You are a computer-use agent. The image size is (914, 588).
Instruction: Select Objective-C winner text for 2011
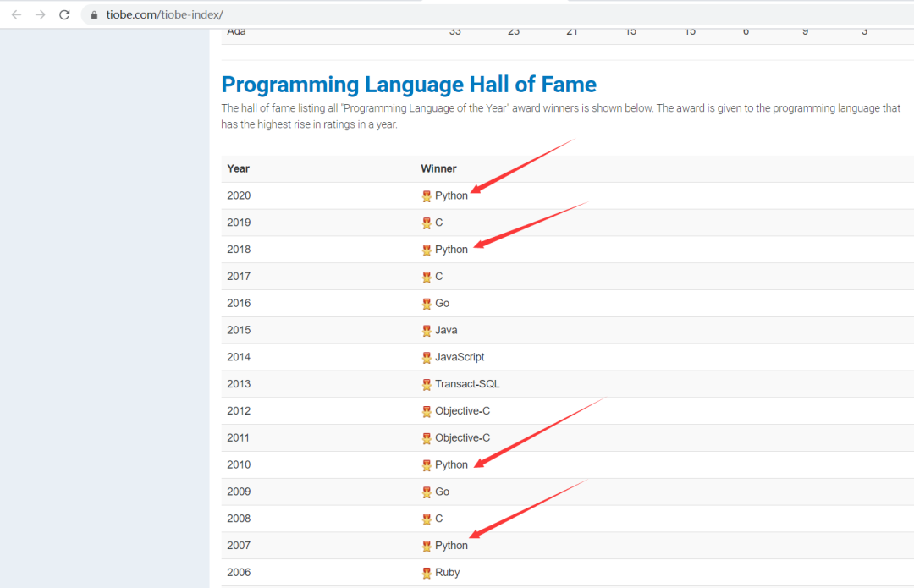(462, 437)
